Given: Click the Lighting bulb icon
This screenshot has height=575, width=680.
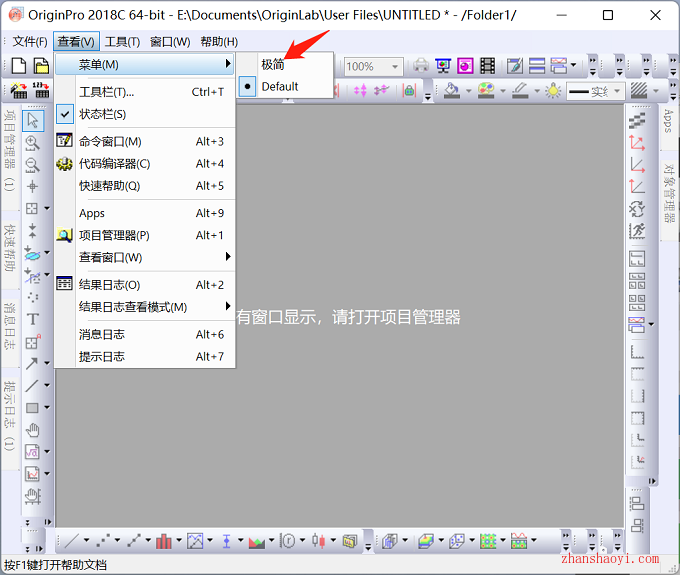Looking at the screenshot, I should click(x=553, y=91).
